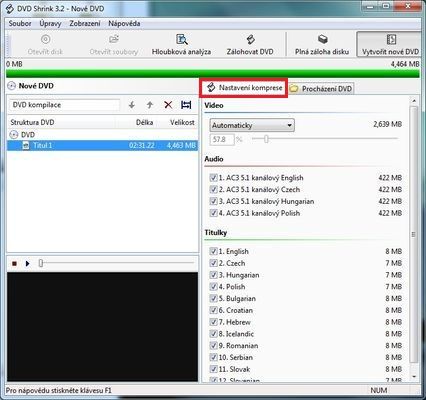Delete selected title with red X icon

click(x=168, y=105)
